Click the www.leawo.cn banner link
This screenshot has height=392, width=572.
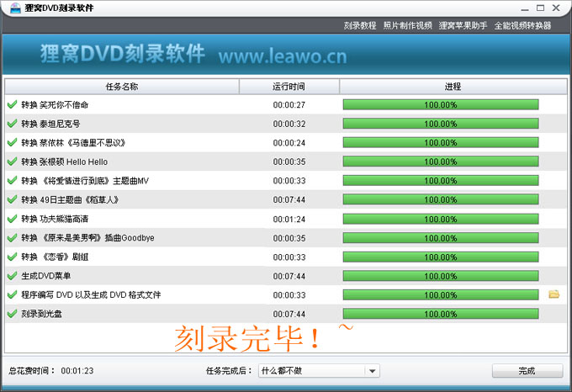[283, 56]
